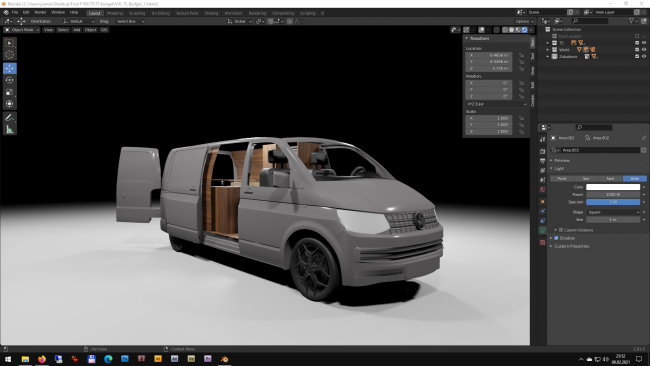This screenshot has height=366, width=650.
Task: Open viewport shading options dropdown arrow
Action: [x=531, y=30]
